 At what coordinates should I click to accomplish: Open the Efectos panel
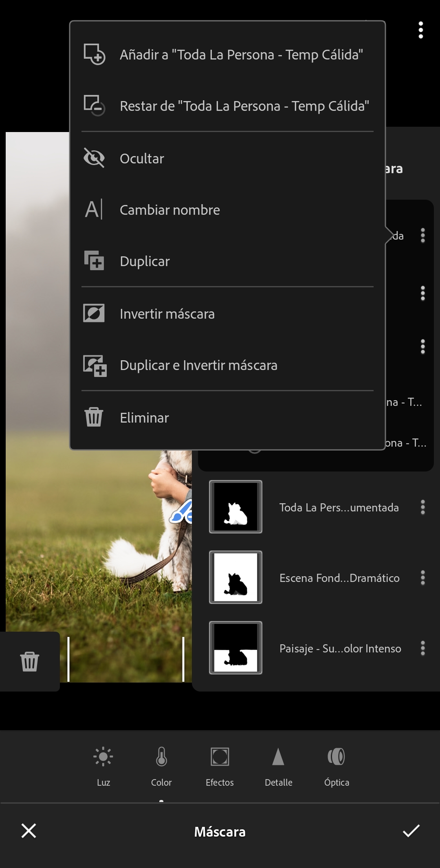click(x=220, y=766)
